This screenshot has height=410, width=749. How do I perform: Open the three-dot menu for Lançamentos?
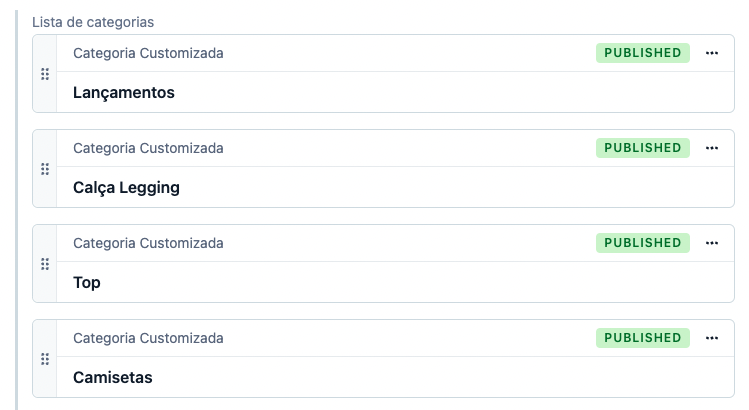[x=712, y=53]
